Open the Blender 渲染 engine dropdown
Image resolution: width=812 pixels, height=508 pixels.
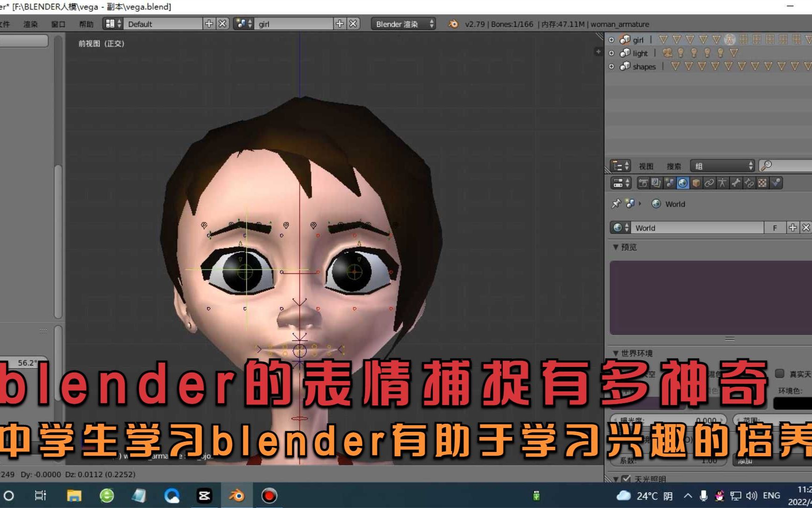402,24
